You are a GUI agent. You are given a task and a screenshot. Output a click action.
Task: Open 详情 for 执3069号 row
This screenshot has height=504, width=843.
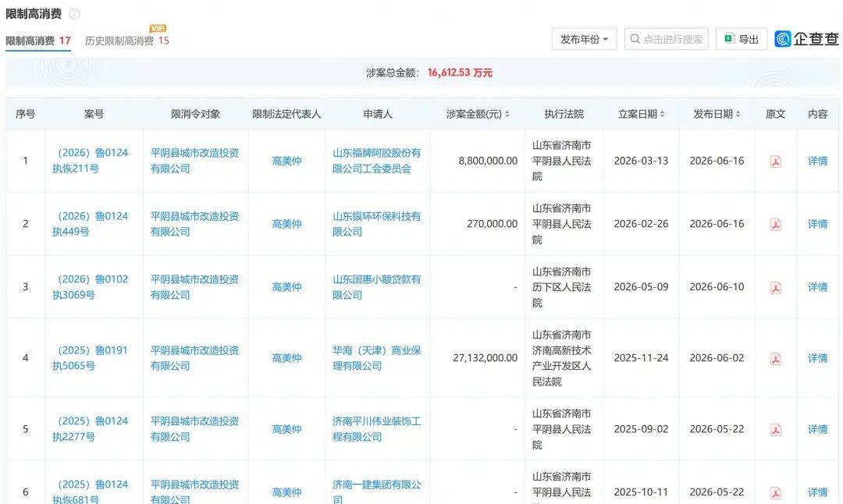[817, 287]
